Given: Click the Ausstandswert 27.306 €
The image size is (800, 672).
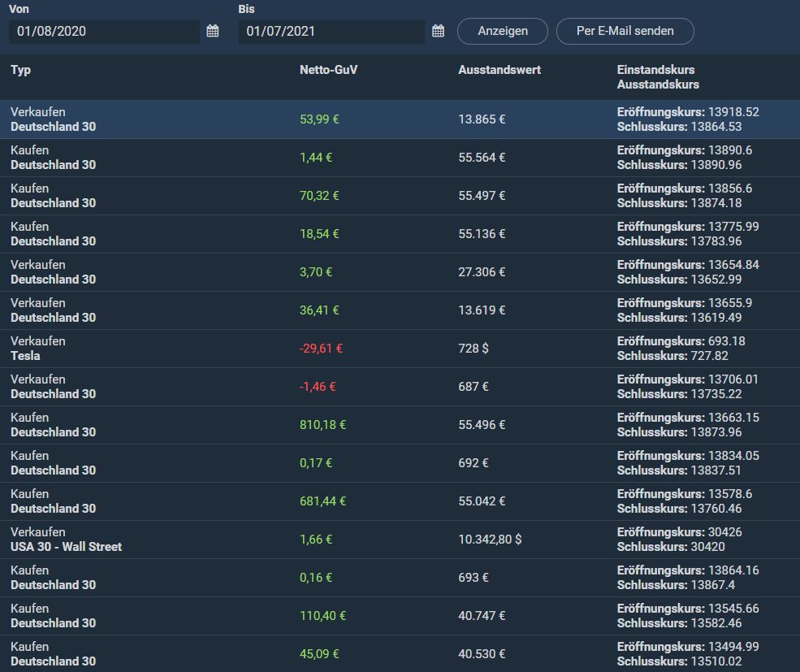Looking at the screenshot, I should pyautogui.click(x=482, y=272).
